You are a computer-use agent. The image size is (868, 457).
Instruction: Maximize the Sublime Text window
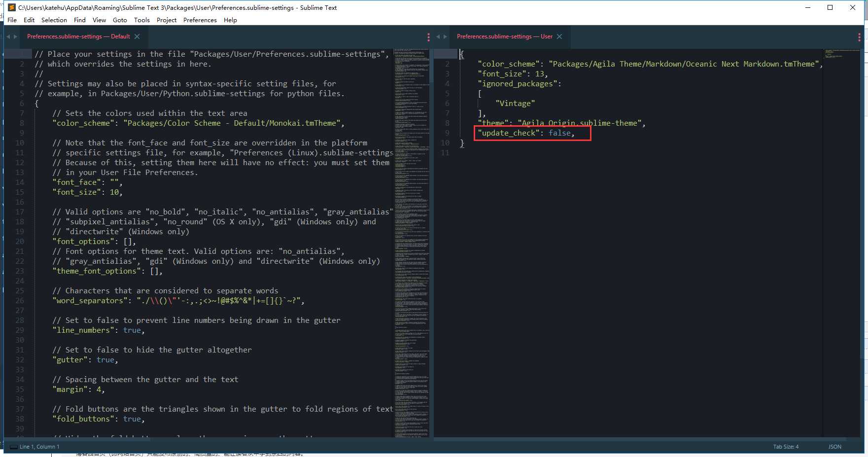830,7
